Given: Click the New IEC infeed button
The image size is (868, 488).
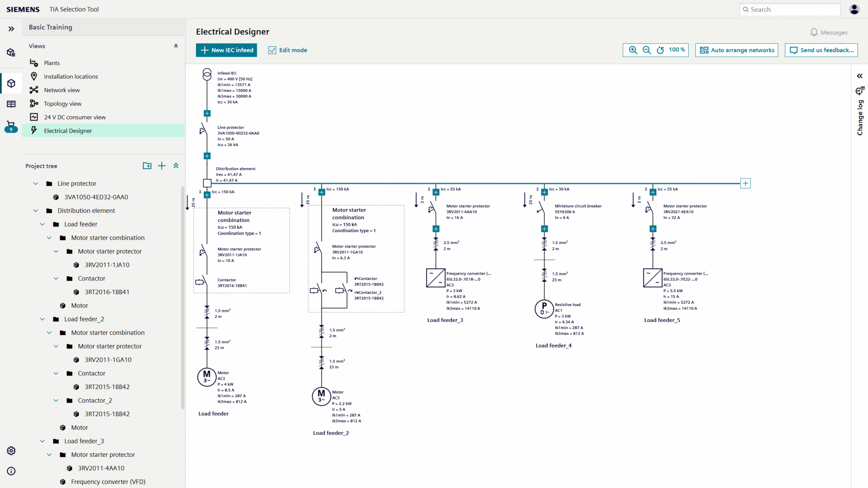Looking at the screenshot, I should click(x=226, y=50).
